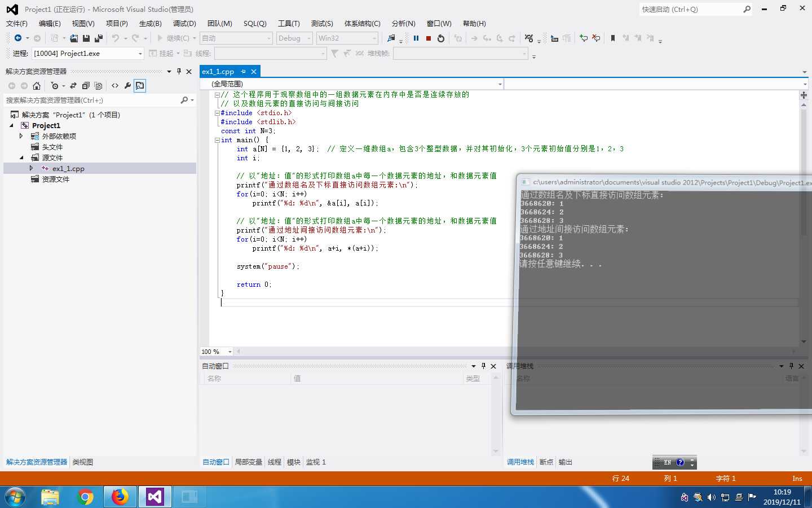Select 资源文件 folder in solution tree
812x508 pixels.
[x=56, y=179]
